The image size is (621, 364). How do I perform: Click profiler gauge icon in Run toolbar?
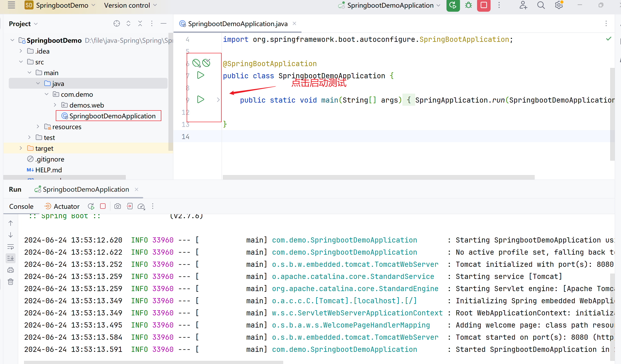pyautogui.click(x=141, y=206)
